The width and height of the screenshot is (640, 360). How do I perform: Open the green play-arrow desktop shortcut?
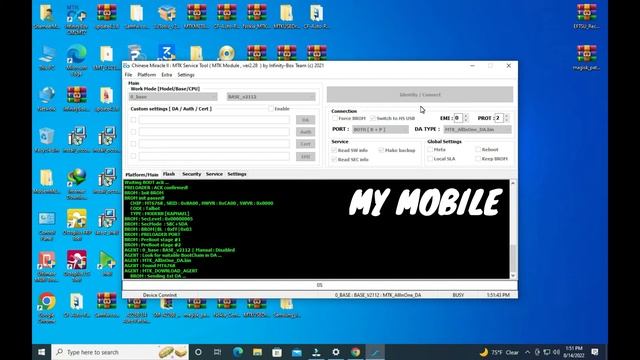(107, 263)
